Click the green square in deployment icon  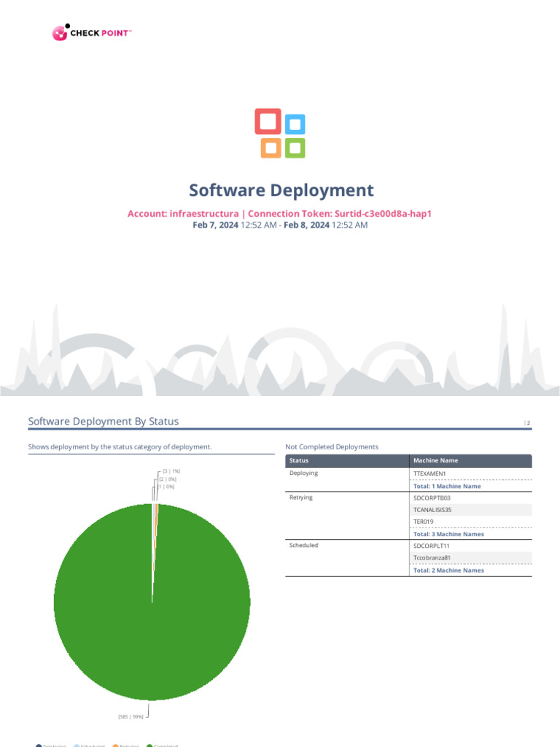tap(295, 148)
